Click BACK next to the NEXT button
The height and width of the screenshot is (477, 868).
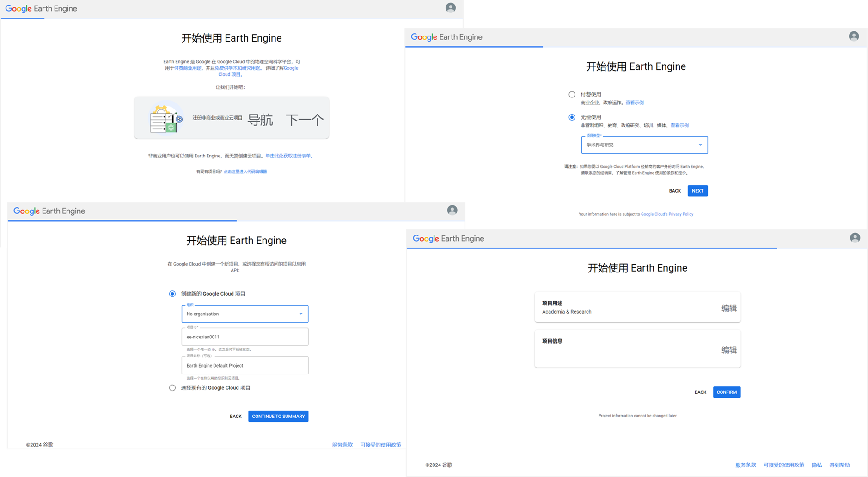[675, 191]
